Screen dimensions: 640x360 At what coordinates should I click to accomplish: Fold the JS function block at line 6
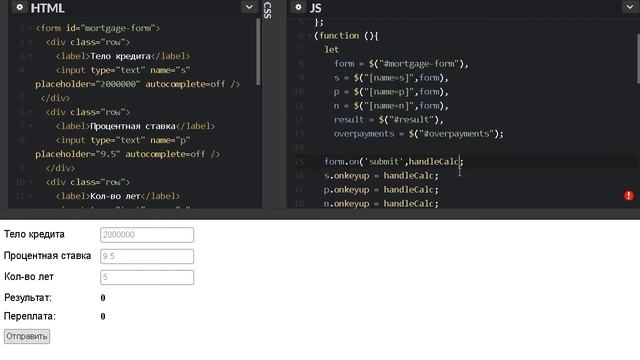coord(310,36)
